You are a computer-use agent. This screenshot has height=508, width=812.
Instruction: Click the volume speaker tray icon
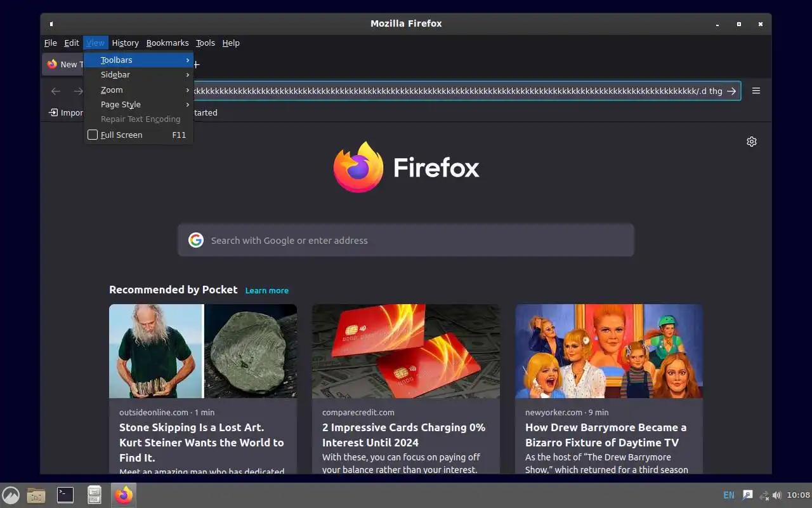tap(777, 495)
